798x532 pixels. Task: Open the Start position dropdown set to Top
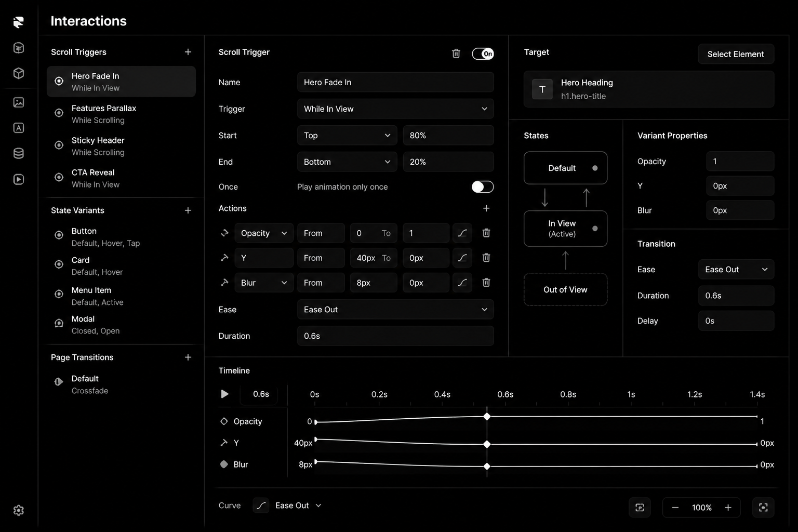pos(347,135)
